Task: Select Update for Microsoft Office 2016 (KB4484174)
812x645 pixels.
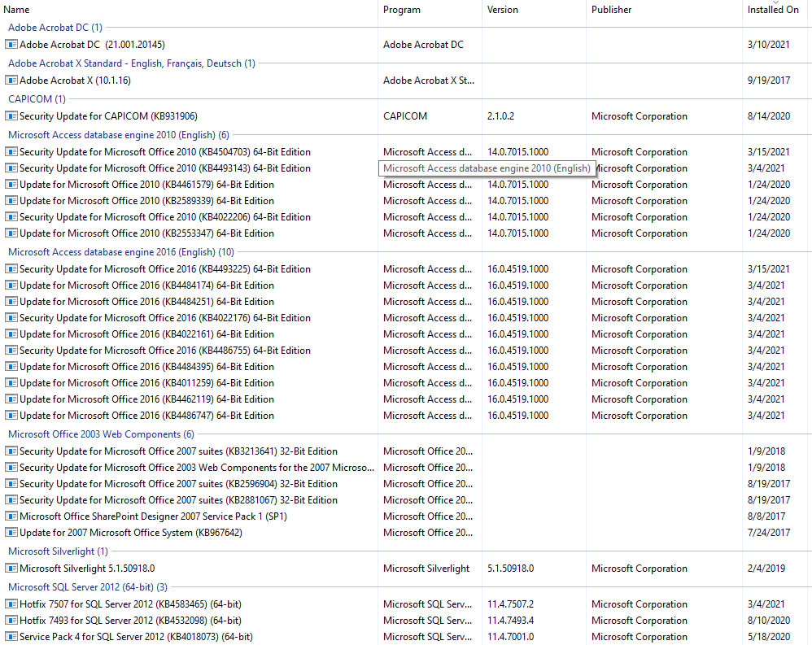Action: (146, 285)
